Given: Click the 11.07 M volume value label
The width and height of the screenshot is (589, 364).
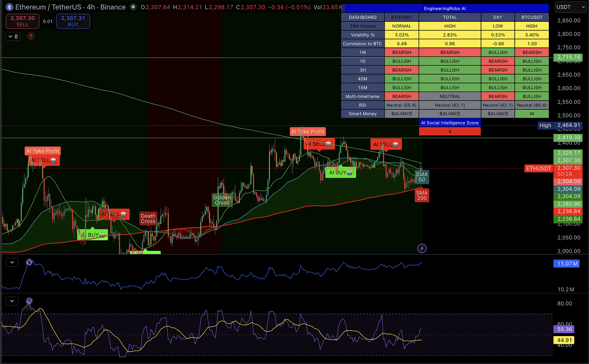Looking at the screenshot, I should [x=567, y=264].
